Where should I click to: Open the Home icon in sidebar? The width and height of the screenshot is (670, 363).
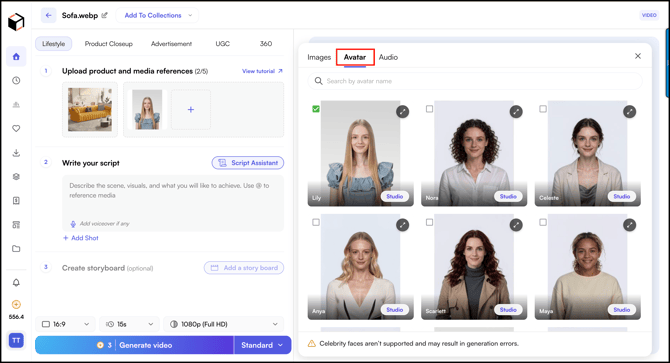pos(16,57)
